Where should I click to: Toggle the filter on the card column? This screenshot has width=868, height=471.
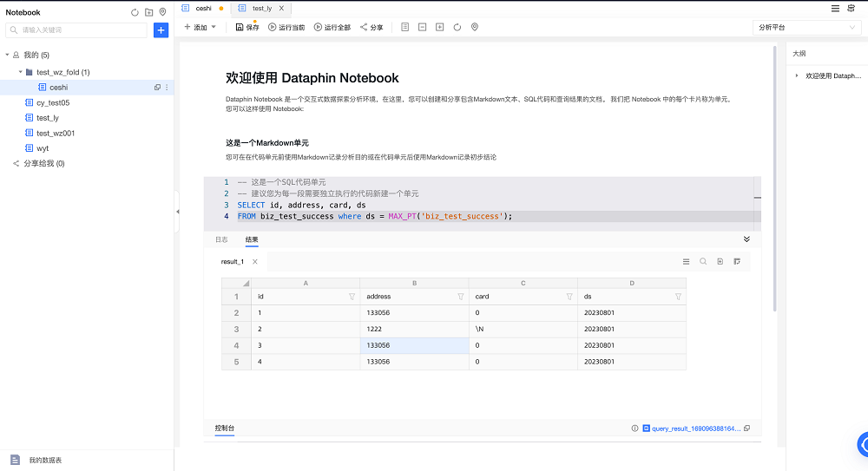pyautogui.click(x=569, y=297)
